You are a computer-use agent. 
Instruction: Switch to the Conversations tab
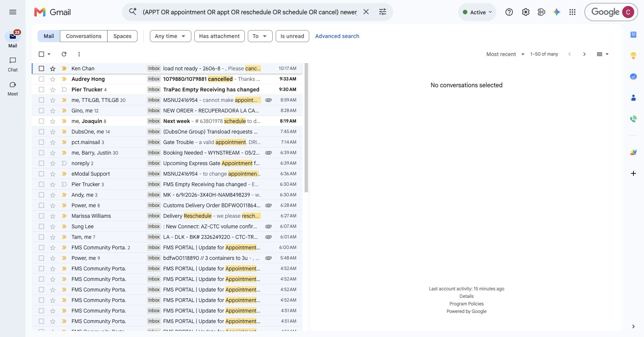point(84,36)
